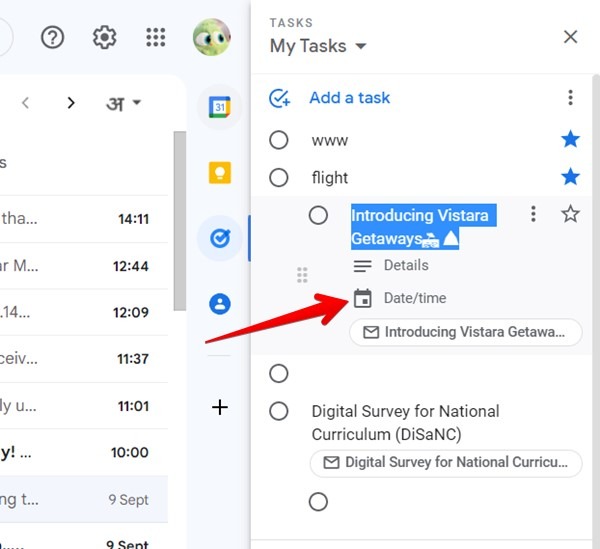Select the Tasks side panel icon
The image size is (600, 549).
tap(220, 238)
